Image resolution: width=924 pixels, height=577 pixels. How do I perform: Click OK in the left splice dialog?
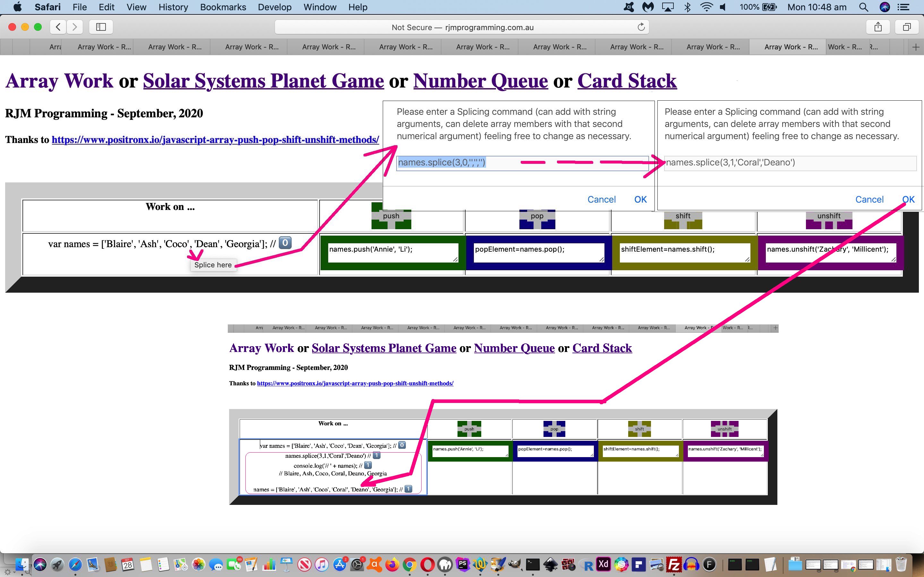point(639,199)
